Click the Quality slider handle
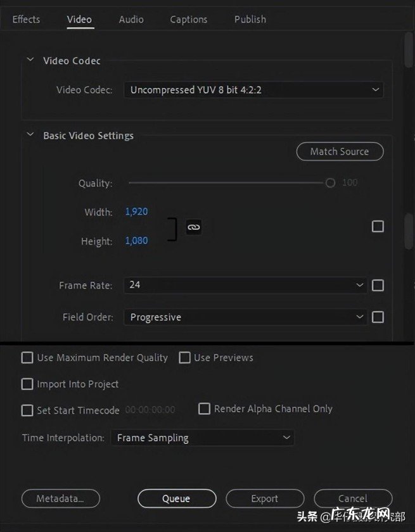 coord(329,182)
